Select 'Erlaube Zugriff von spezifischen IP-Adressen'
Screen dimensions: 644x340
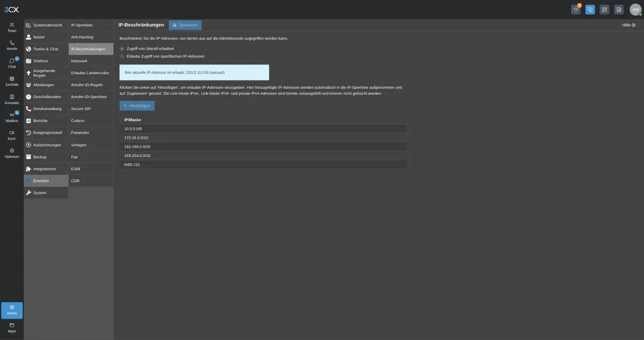tap(122, 56)
